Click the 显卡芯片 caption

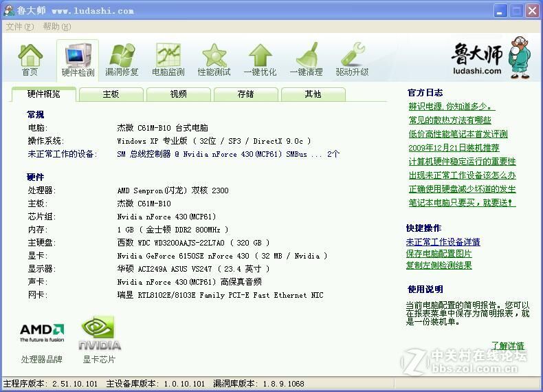click(99, 360)
